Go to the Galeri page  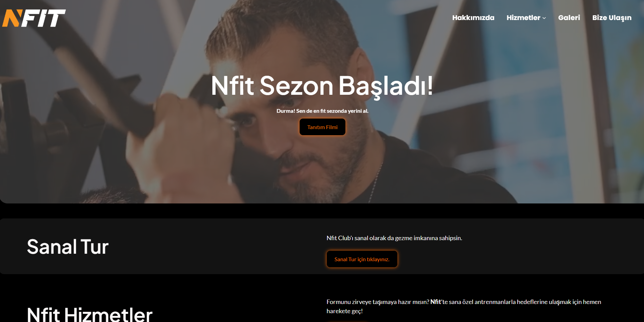click(569, 18)
